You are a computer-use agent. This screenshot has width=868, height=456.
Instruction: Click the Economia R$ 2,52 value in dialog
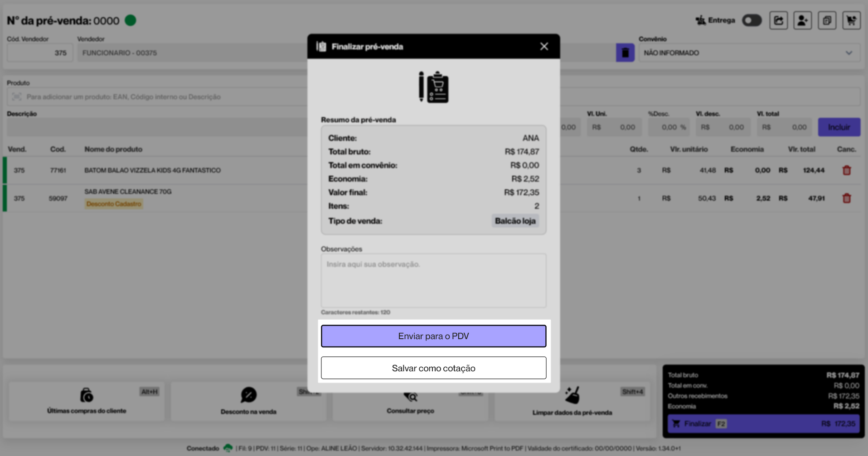[x=525, y=179]
